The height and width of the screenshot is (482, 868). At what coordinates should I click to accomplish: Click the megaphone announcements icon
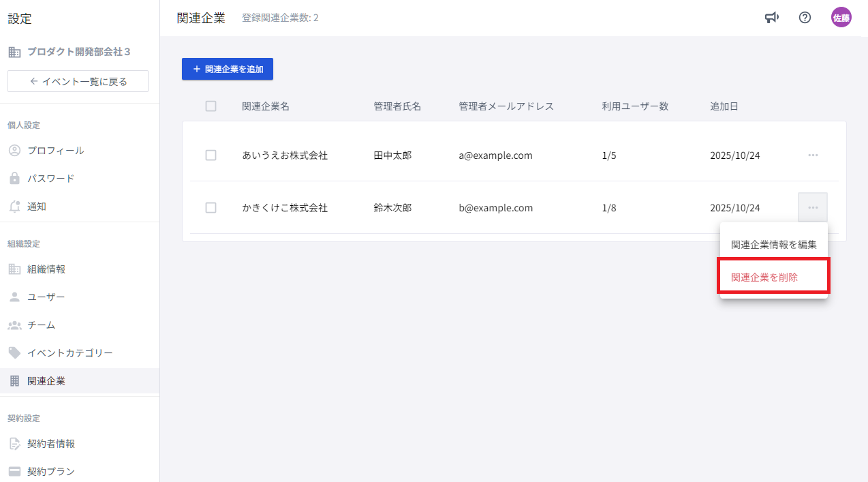pyautogui.click(x=771, y=18)
